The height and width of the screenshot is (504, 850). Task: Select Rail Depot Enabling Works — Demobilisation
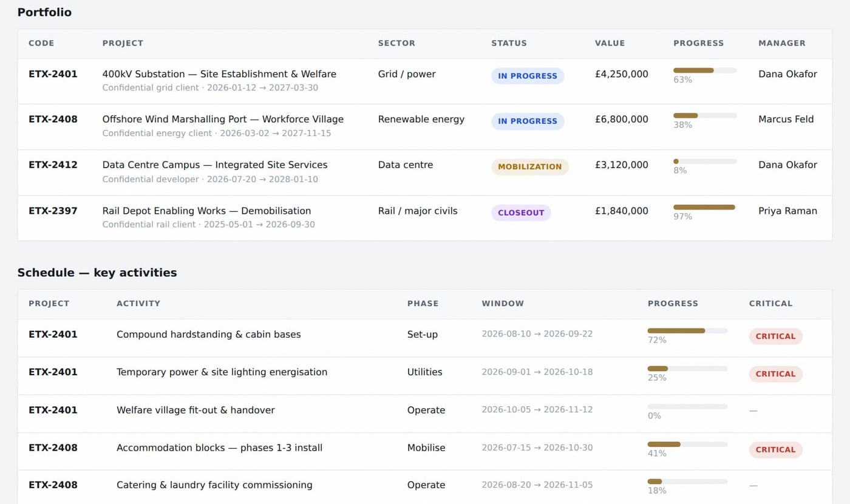206,211
